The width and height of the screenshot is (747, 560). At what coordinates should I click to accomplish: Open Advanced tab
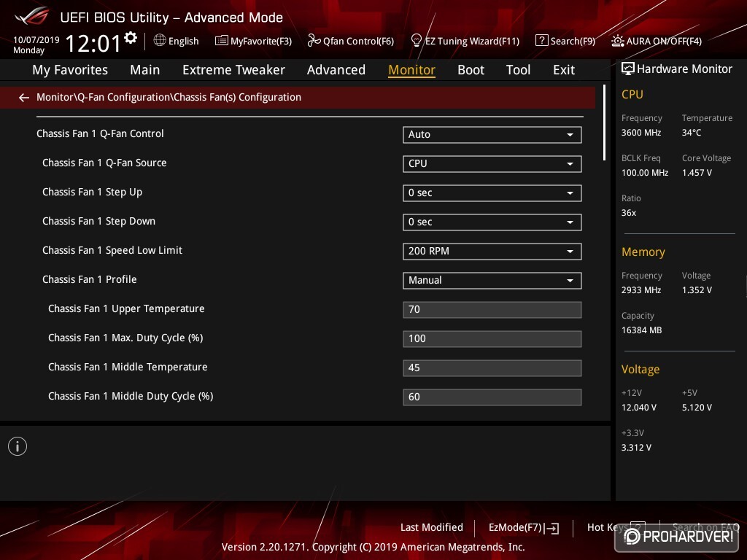(336, 70)
